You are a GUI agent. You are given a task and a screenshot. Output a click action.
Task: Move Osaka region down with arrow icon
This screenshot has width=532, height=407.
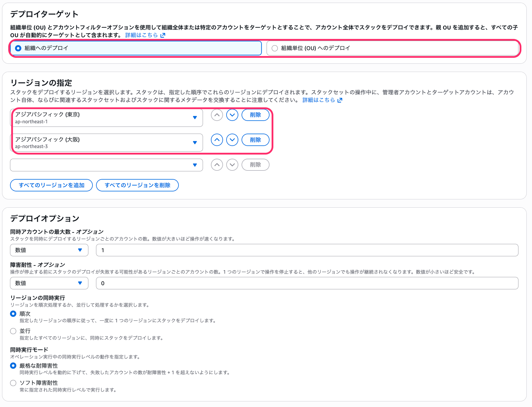point(232,140)
